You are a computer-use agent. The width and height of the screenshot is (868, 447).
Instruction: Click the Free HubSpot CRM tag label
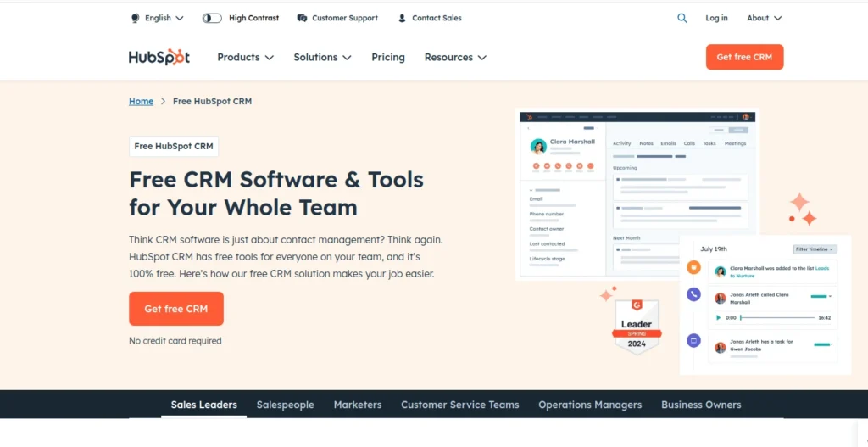pyautogui.click(x=174, y=146)
